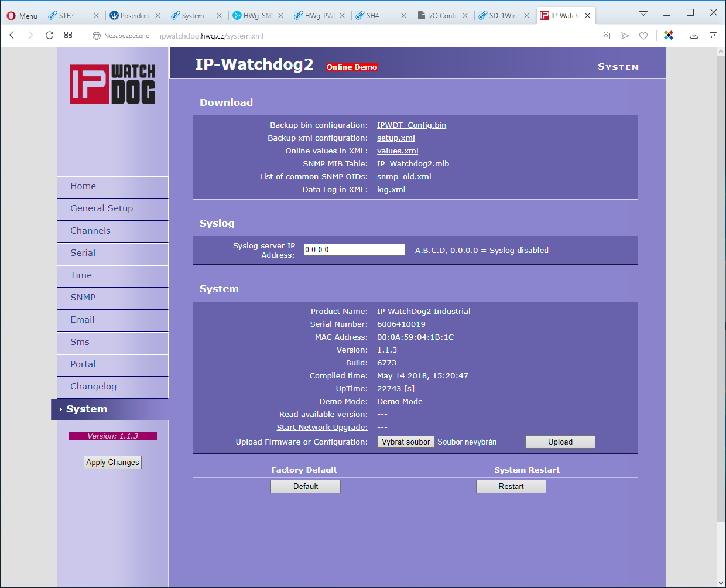The width and height of the screenshot is (726, 588).
Task: Download IP_Watchdog2.mib SNMP table
Action: (413, 164)
